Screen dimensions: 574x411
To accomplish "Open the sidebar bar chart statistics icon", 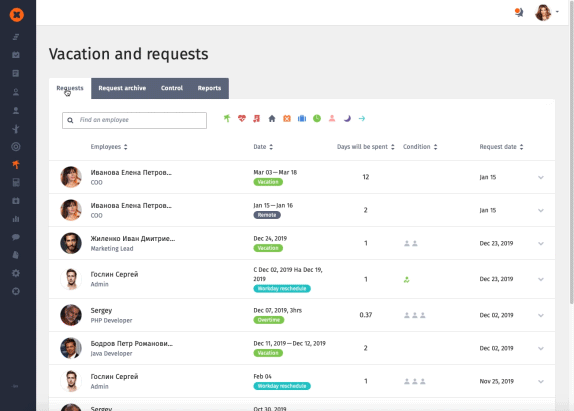I will pyautogui.click(x=16, y=219).
